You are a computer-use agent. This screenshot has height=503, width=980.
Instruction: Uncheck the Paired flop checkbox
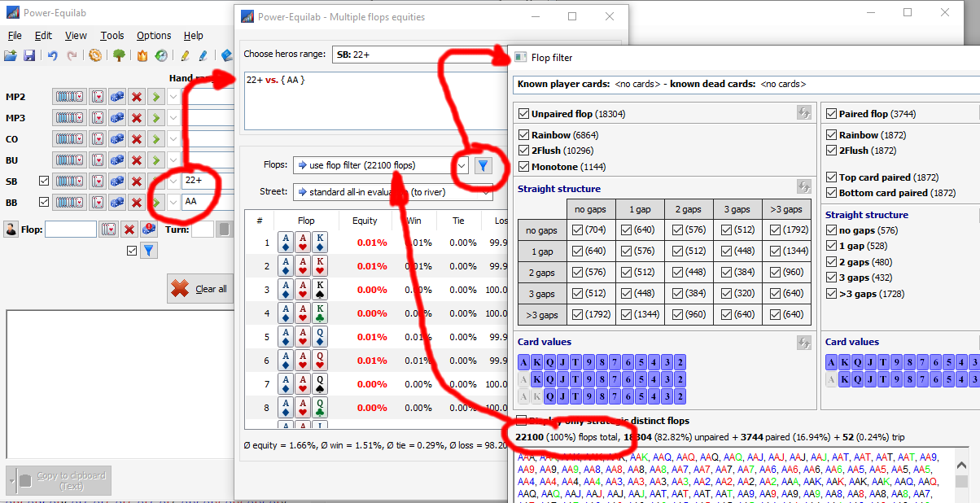[x=831, y=114]
